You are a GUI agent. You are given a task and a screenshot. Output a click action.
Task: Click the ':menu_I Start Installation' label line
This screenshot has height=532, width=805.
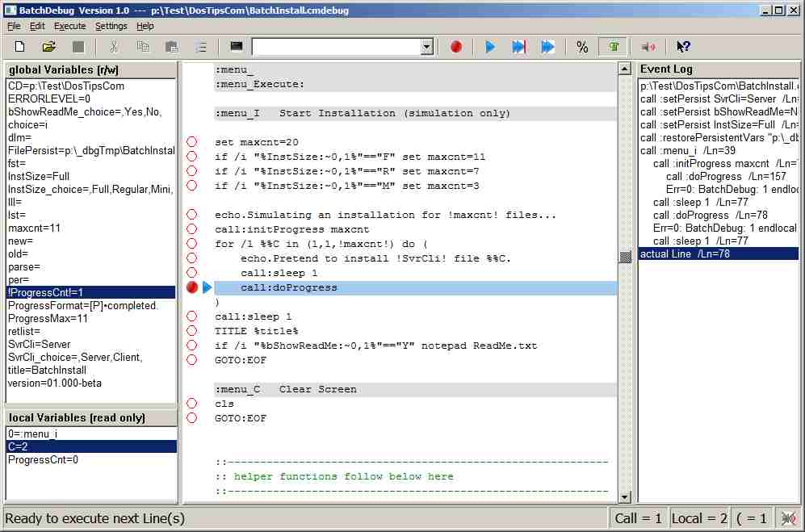415,113
